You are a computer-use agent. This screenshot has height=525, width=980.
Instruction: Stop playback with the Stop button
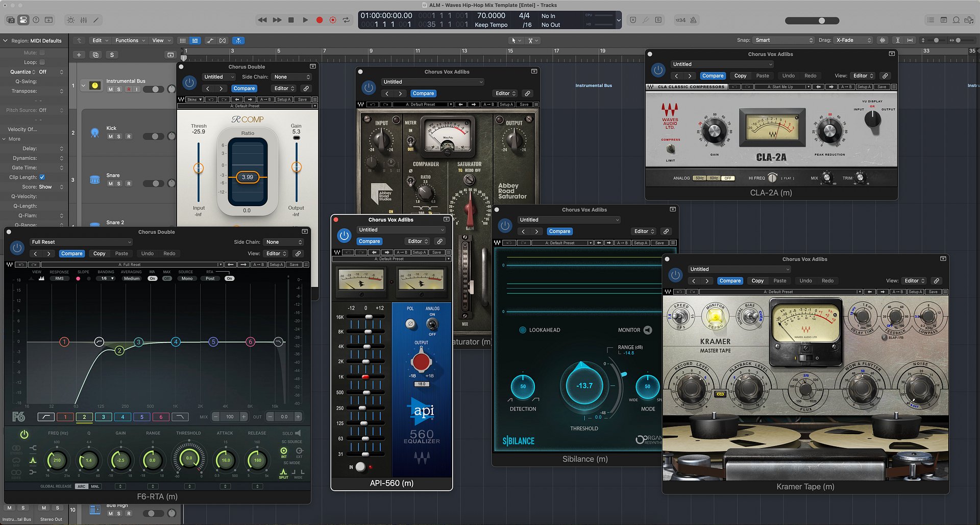tap(291, 20)
